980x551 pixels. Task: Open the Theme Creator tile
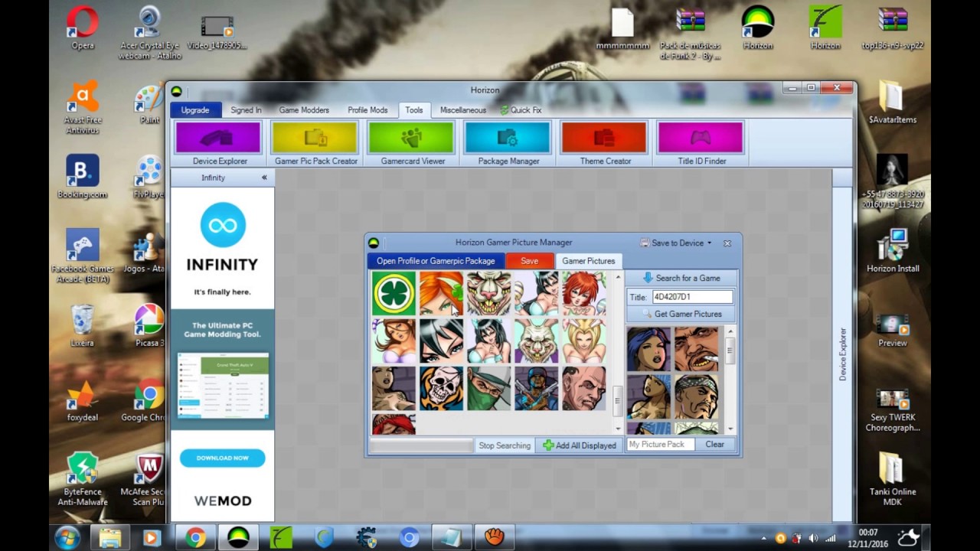click(605, 144)
